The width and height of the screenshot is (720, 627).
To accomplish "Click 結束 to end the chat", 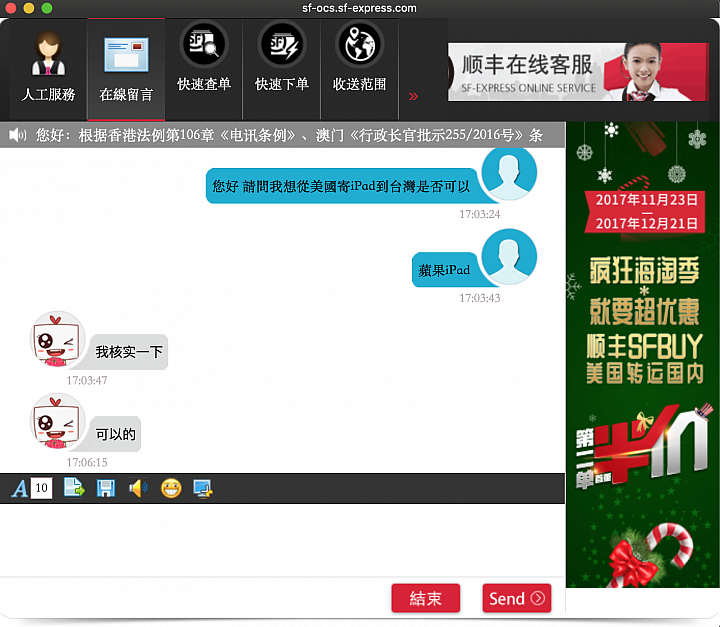I will (426, 598).
